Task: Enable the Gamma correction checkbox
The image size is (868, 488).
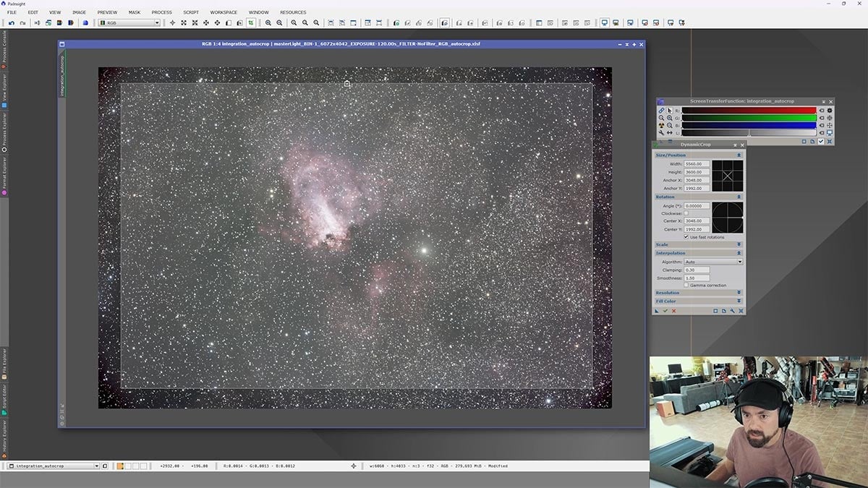Action: pyautogui.click(x=686, y=285)
